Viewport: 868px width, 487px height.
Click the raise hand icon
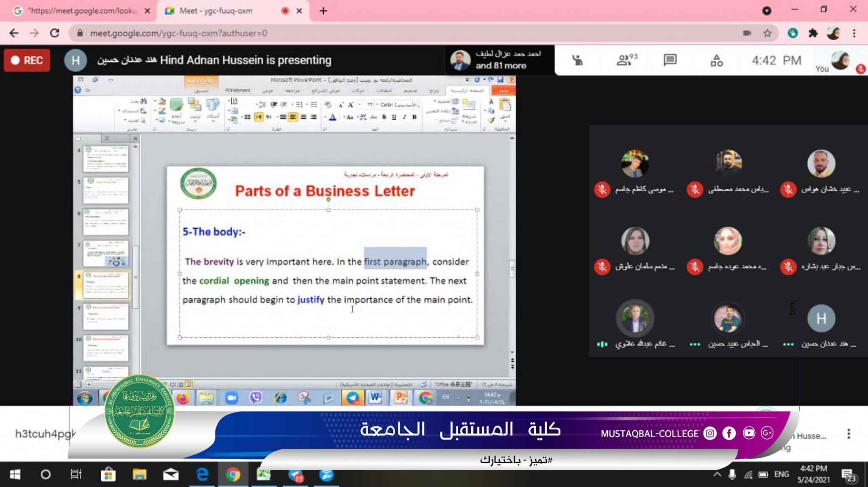tap(577, 60)
